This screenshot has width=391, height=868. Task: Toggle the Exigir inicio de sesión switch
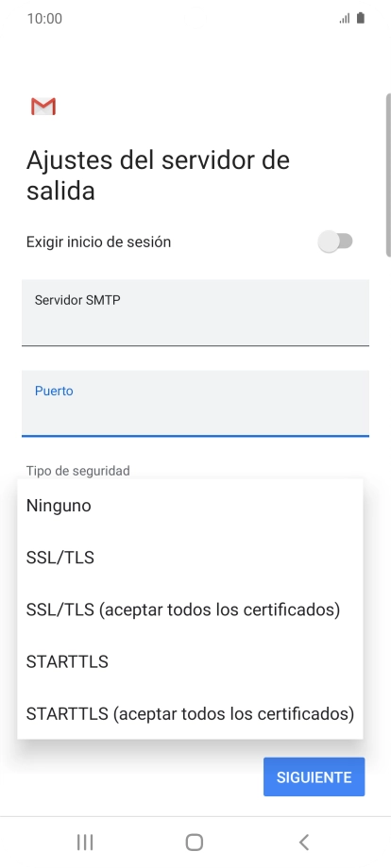[x=335, y=242]
